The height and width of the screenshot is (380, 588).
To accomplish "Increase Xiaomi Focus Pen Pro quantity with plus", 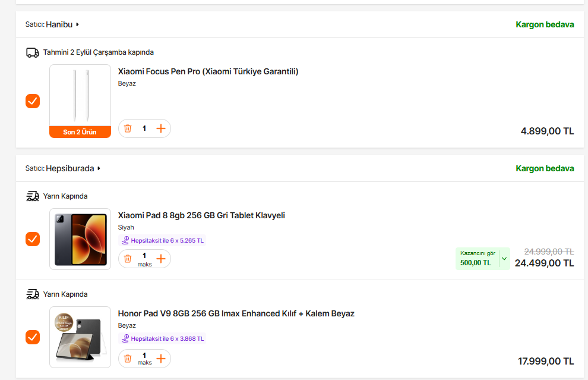I will (x=161, y=128).
